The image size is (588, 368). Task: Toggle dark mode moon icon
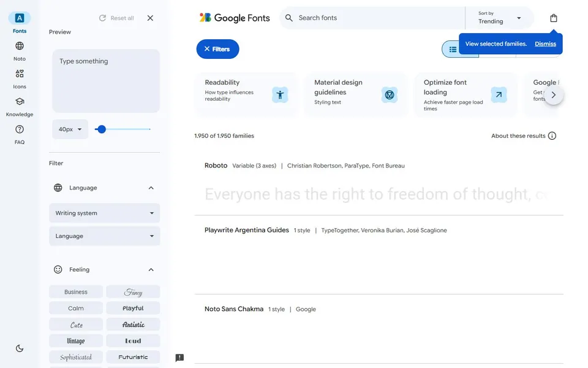(x=20, y=348)
